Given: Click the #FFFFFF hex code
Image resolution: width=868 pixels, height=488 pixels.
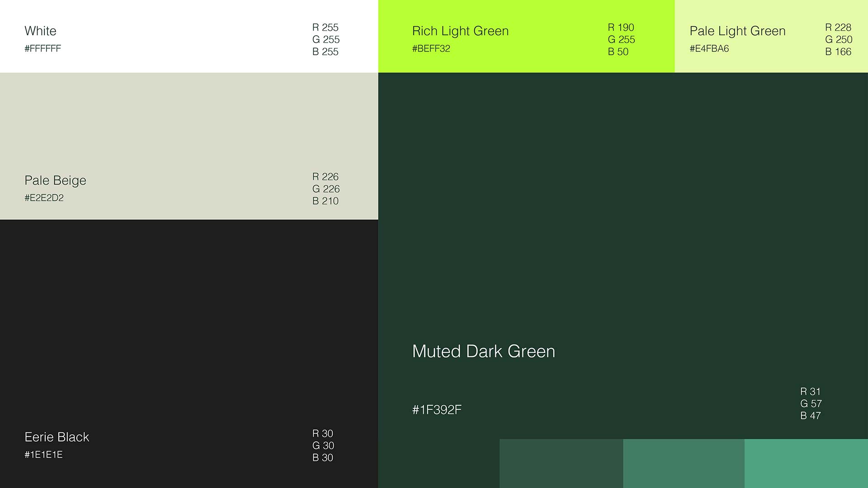Looking at the screenshot, I should coord(42,49).
